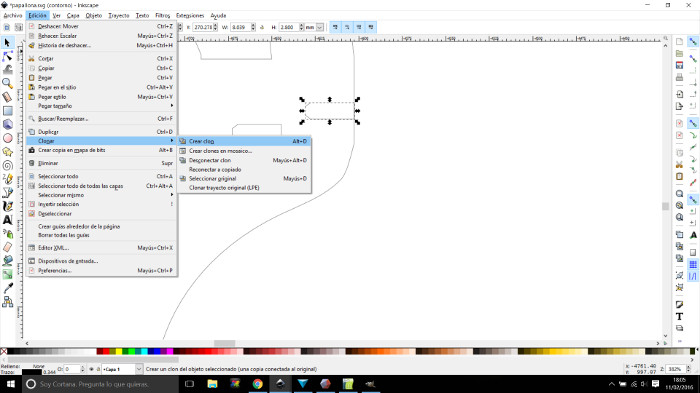
Task: Choose the color Dropper tool
Action: pyautogui.click(x=7, y=288)
